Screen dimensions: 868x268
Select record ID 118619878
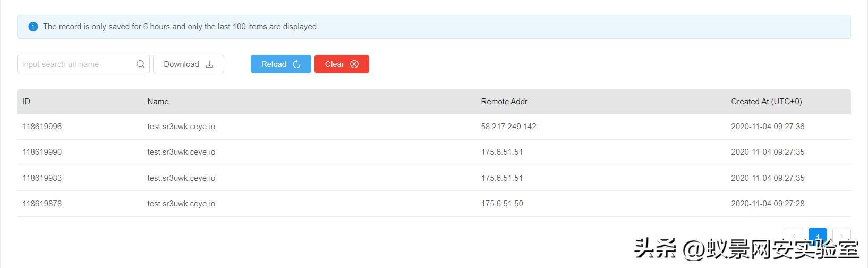point(42,204)
